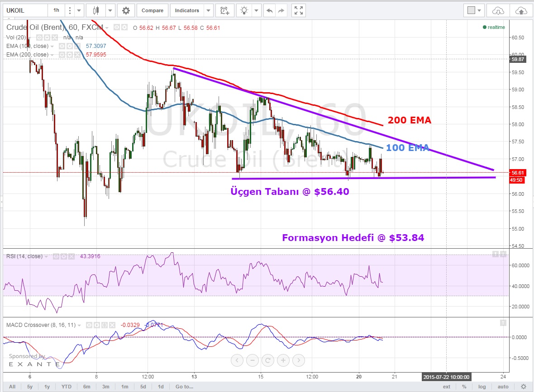Toggle auto scale at bottom right

tap(503, 387)
